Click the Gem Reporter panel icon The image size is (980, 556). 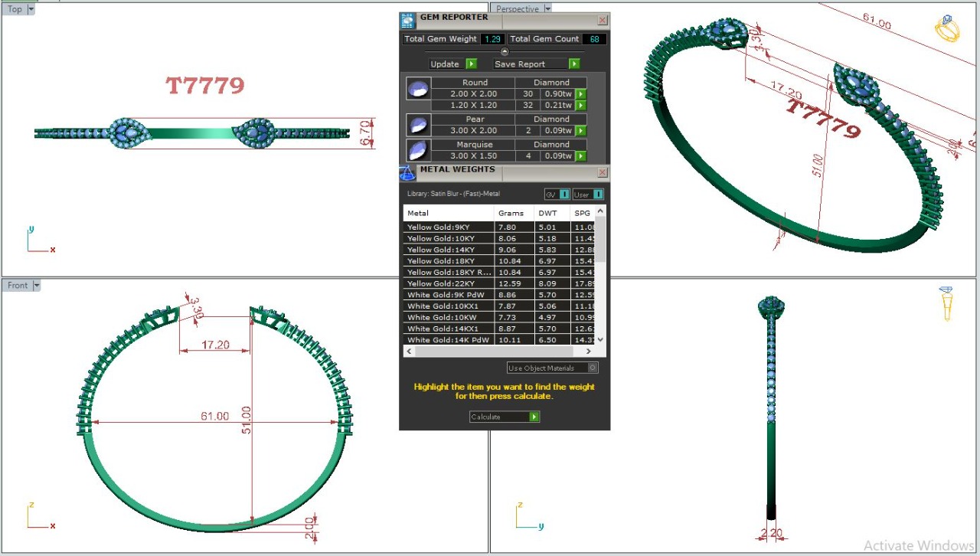[x=408, y=21]
